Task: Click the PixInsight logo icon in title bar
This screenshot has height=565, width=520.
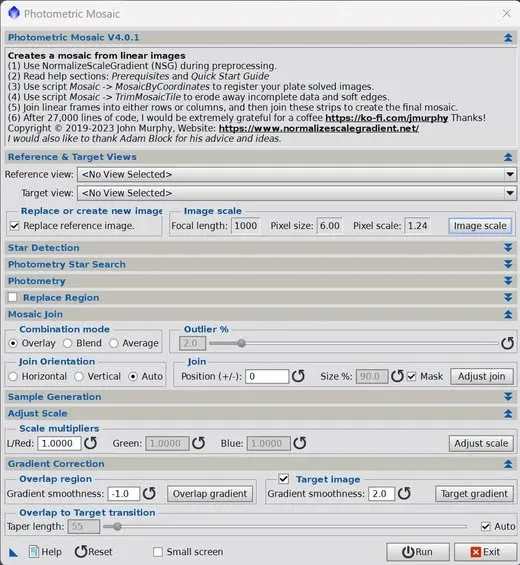Action: [14, 13]
